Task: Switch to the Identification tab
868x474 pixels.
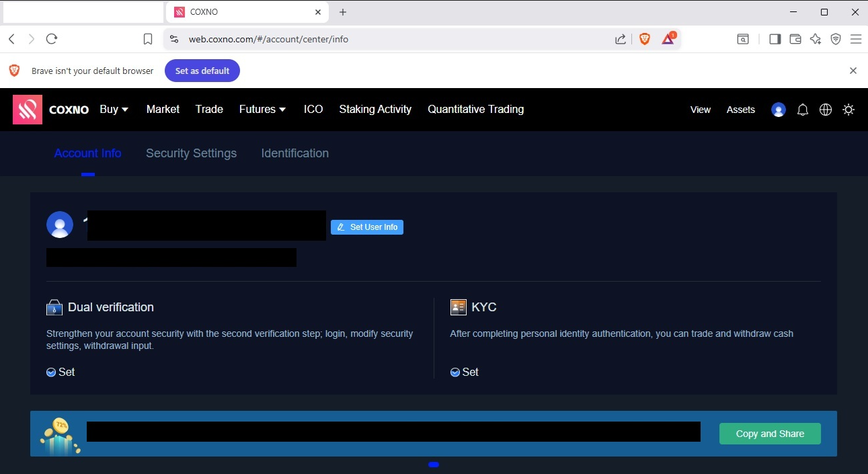Action: 295,153
